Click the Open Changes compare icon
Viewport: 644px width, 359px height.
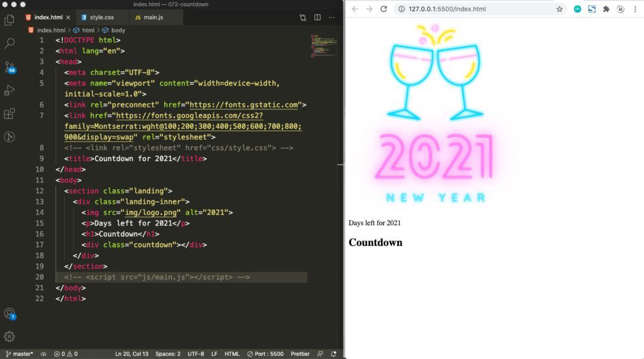(303, 18)
